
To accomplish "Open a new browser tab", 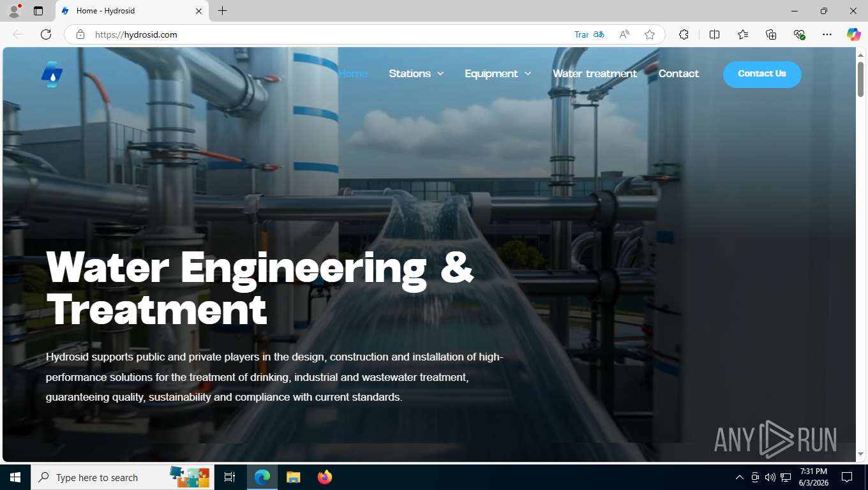I will coord(222,11).
